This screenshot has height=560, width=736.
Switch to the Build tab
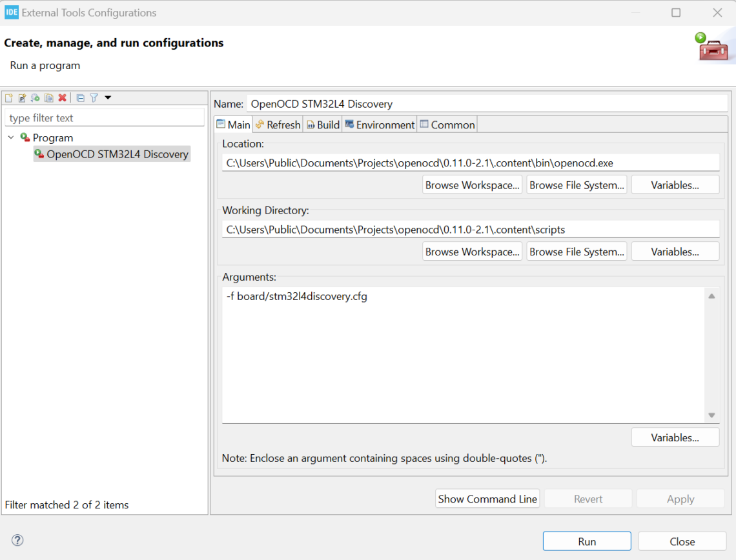(323, 125)
